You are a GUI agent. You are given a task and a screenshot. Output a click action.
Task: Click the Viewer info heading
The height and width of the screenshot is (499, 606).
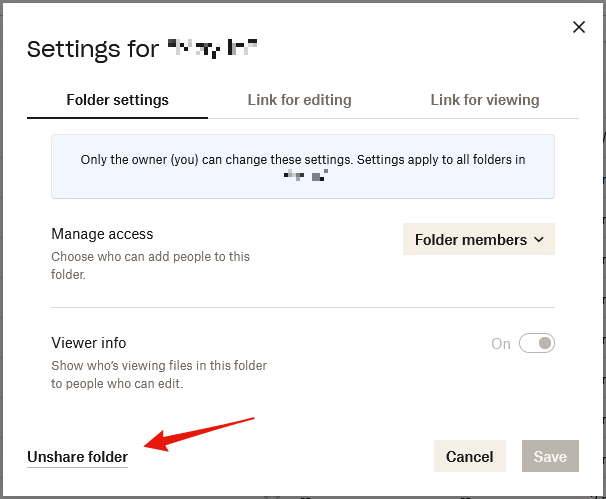coord(88,343)
